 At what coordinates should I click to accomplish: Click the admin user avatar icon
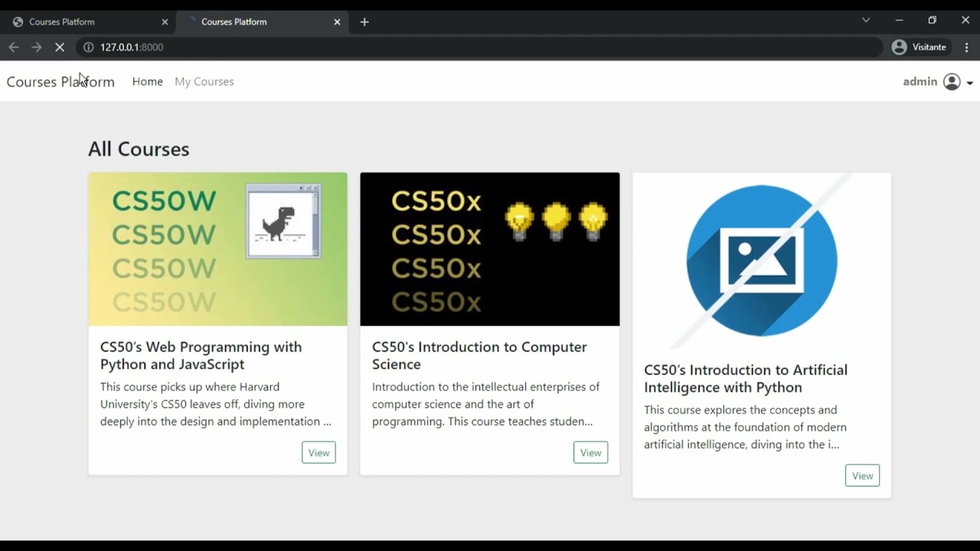pyautogui.click(x=952, y=82)
